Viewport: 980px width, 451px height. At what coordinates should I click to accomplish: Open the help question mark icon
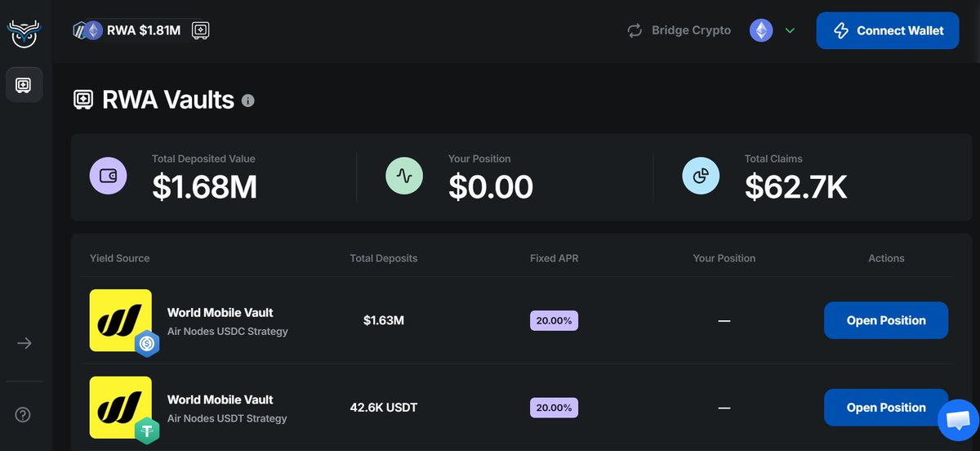(x=23, y=415)
